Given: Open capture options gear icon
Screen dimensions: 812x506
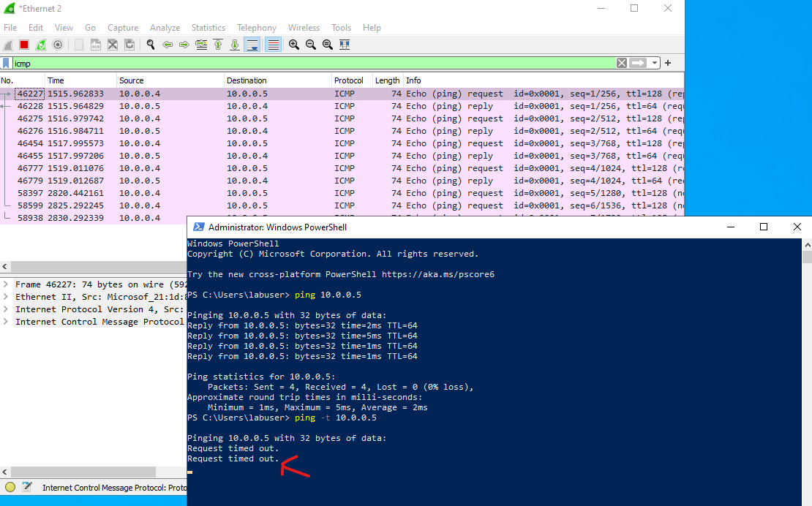Looking at the screenshot, I should [58, 45].
